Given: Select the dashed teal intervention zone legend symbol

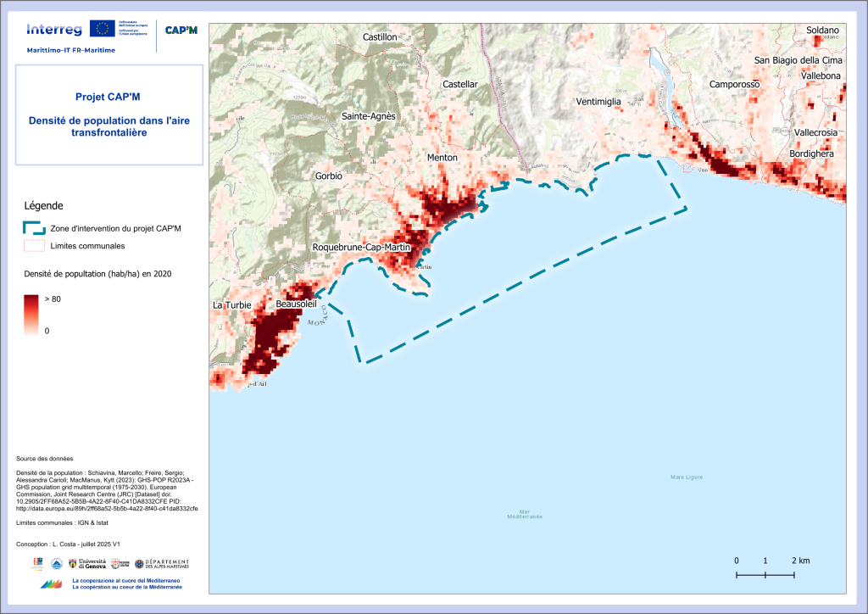Looking at the screenshot, I should pos(34,227).
